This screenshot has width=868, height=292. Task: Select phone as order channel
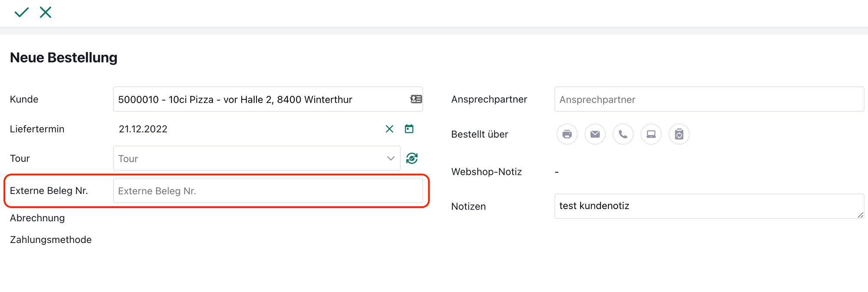[623, 134]
